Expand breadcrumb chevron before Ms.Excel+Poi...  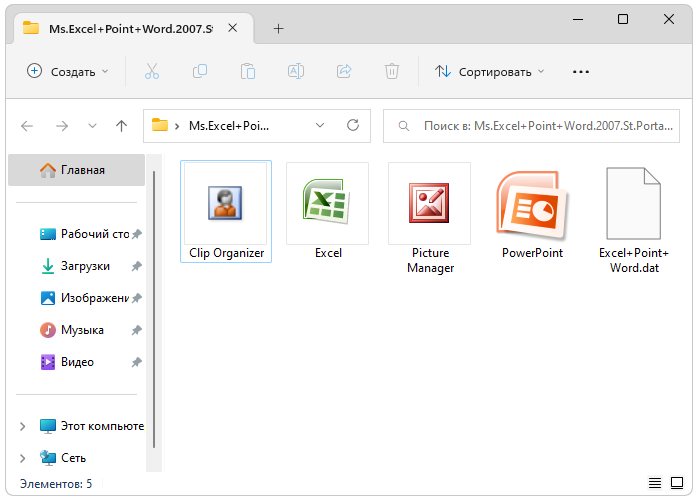[177, 126]
